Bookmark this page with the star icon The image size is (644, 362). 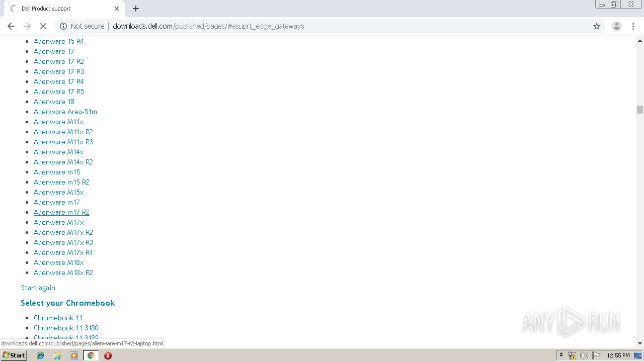point(597,26)
